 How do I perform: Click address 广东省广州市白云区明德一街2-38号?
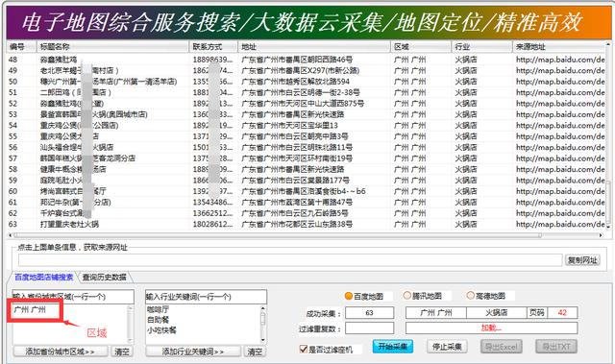tap(301, 92)
